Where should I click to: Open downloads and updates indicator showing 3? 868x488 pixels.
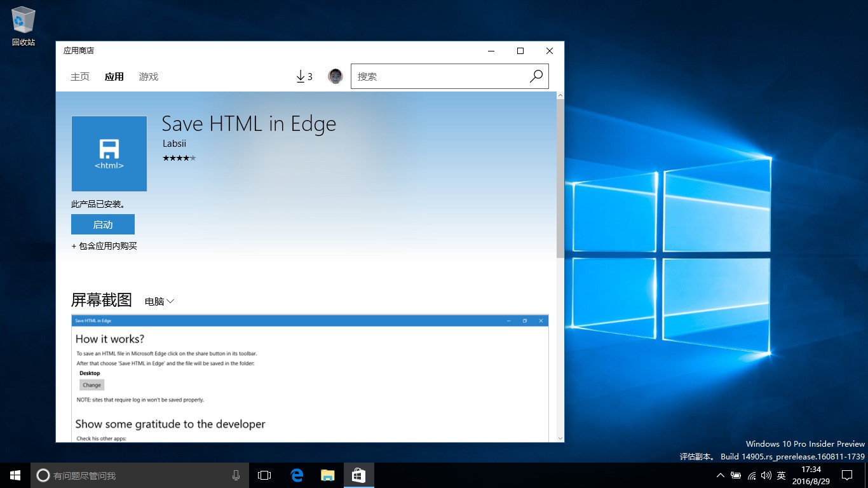pos(304,76)
